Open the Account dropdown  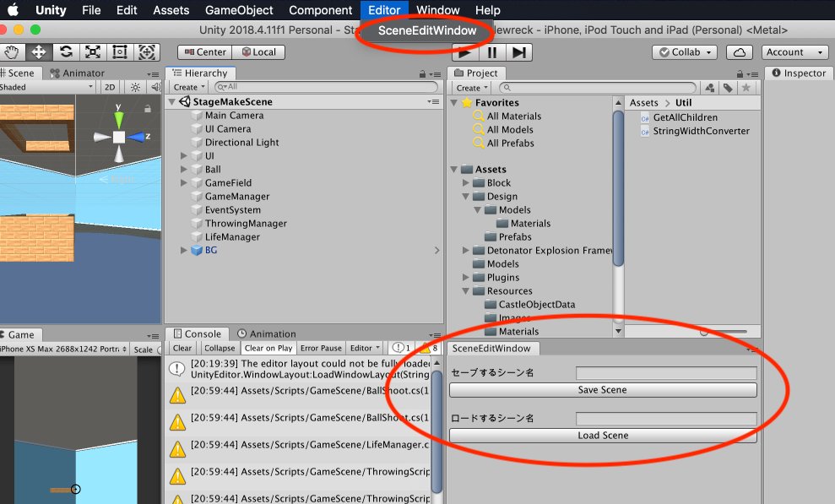tap(794, 52)
